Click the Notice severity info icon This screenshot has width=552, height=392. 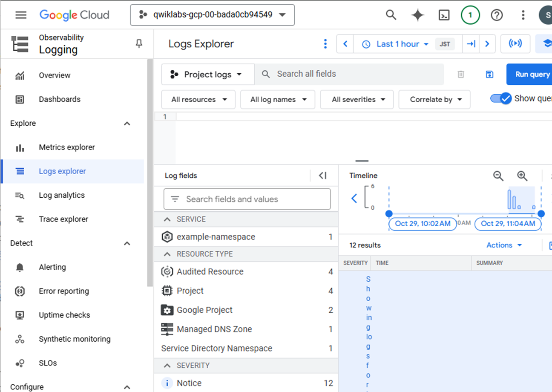167,383
